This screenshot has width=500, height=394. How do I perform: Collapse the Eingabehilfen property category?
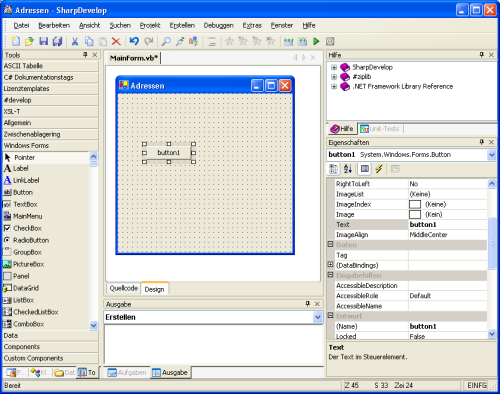[330, 275]
